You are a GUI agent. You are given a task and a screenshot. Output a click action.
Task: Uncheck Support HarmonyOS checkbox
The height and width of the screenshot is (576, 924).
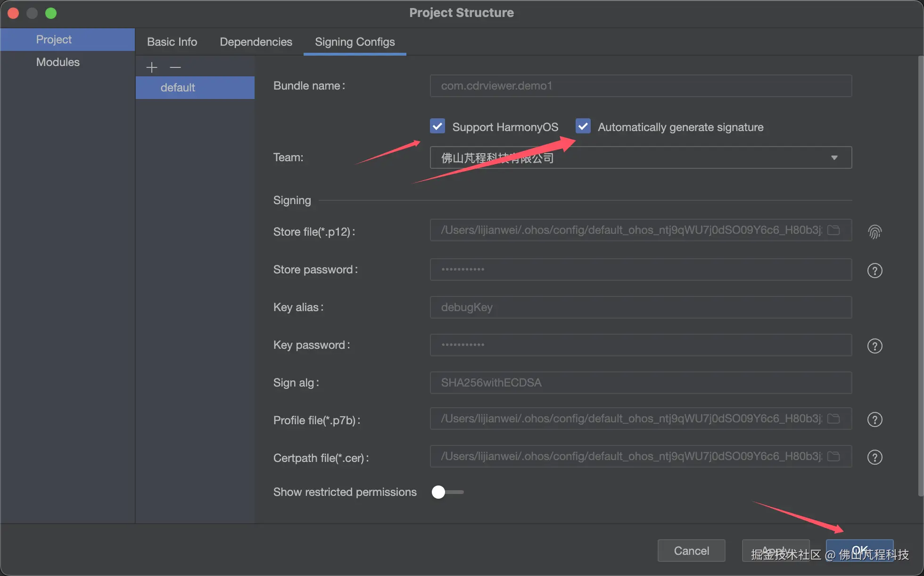tap(437, 126)
